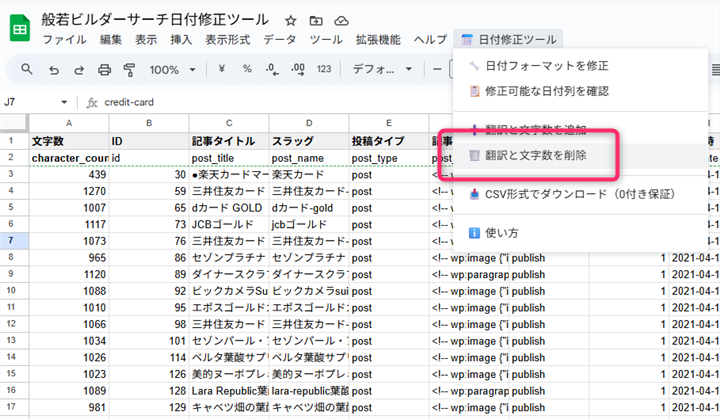The width and height of the screenshot is (720, 419).
Task: Open the 123 number formats menu
Action: pos(324,69)
